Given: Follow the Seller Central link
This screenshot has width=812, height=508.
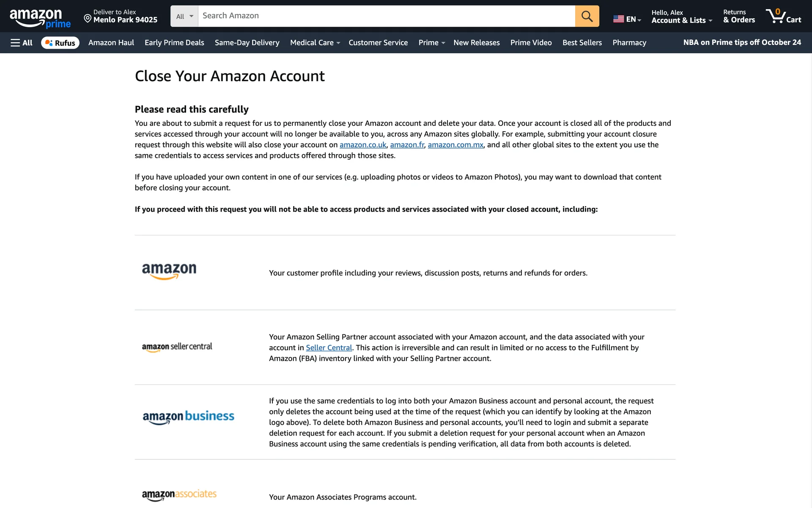Looking at the screenshot, I should (x=329, y=348).
